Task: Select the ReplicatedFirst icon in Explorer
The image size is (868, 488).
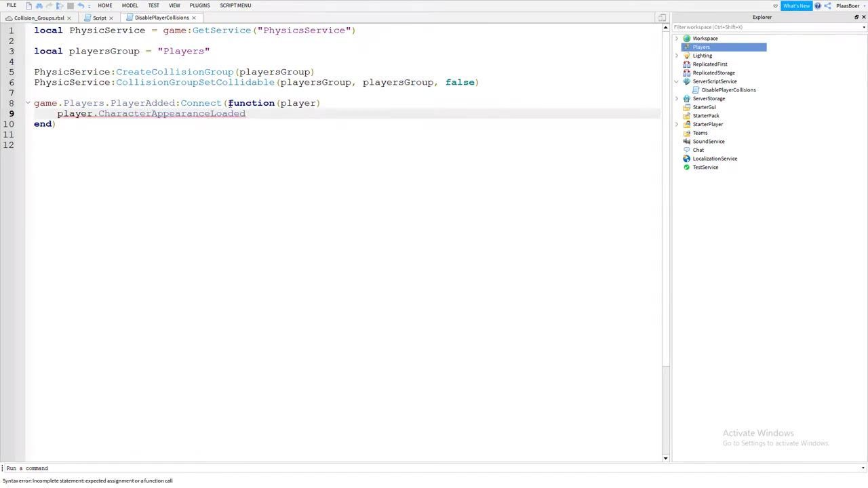Action: tap(687, 64)
